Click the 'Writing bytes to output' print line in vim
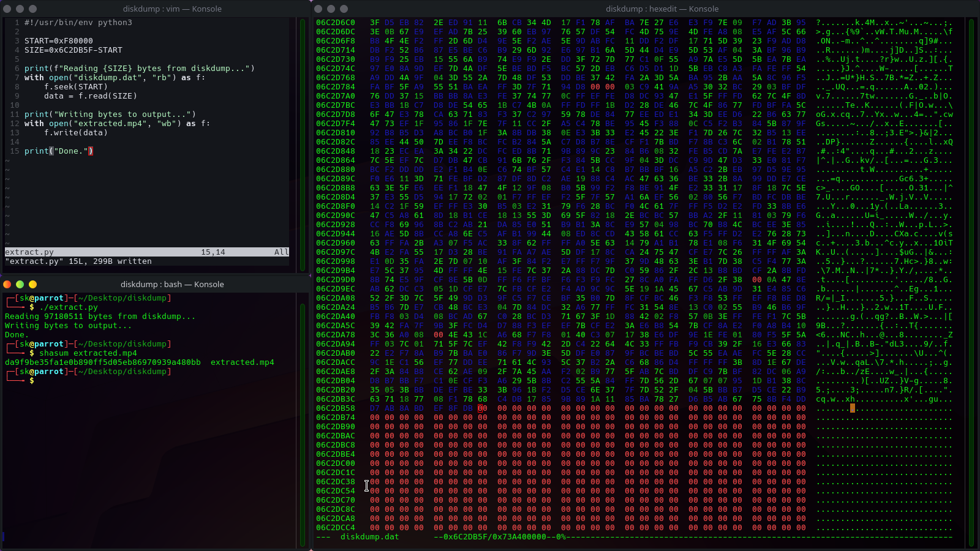Viewport: 980px width, 551px height. coord(110,114)
